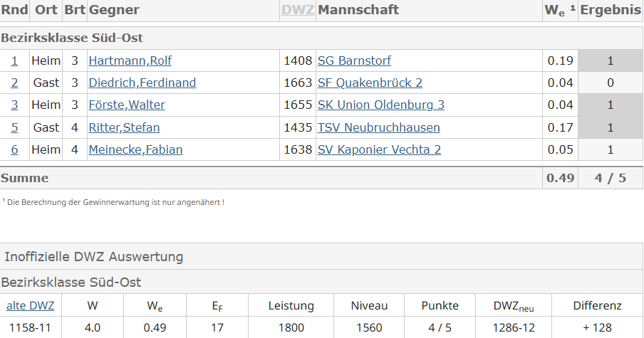Click the DWZ column header link
This screenshot has height=338, width=644.
click(x=298, y=10)
